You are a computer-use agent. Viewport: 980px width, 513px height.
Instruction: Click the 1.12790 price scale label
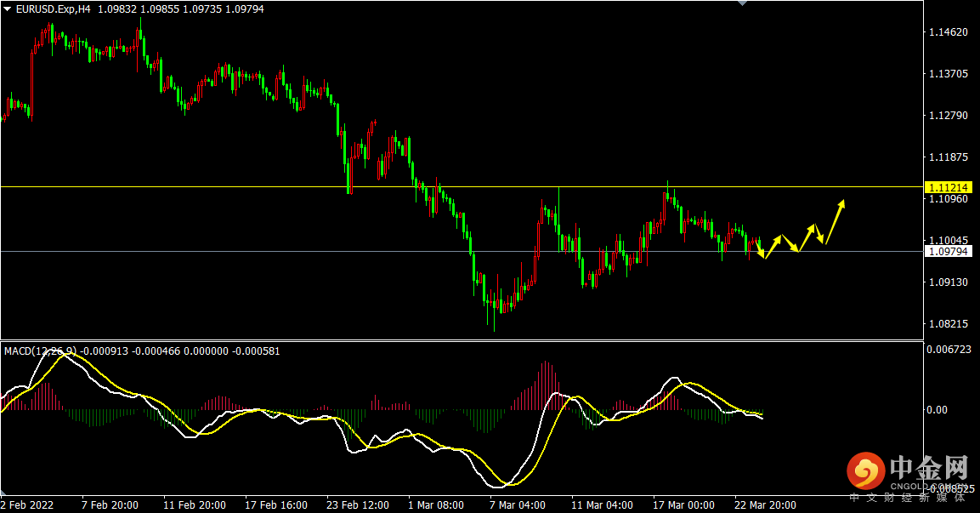(x=948, y=116)
